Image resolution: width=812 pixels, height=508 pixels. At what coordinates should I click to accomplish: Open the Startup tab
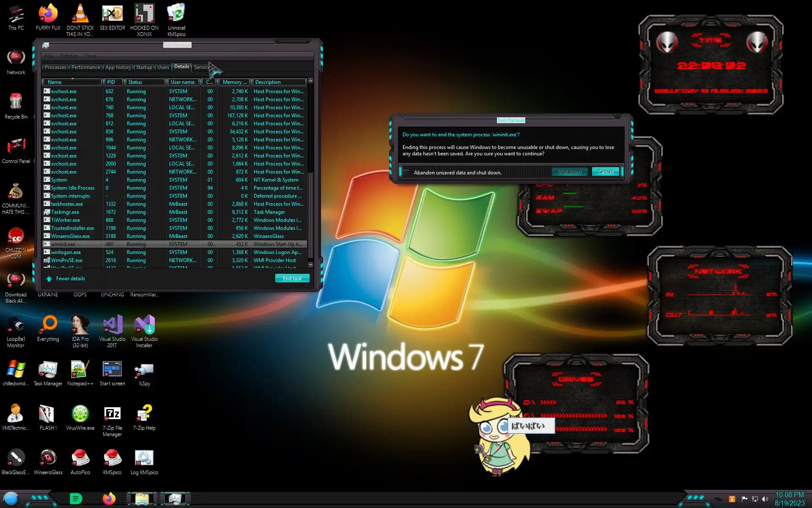(x=144, y=67)
